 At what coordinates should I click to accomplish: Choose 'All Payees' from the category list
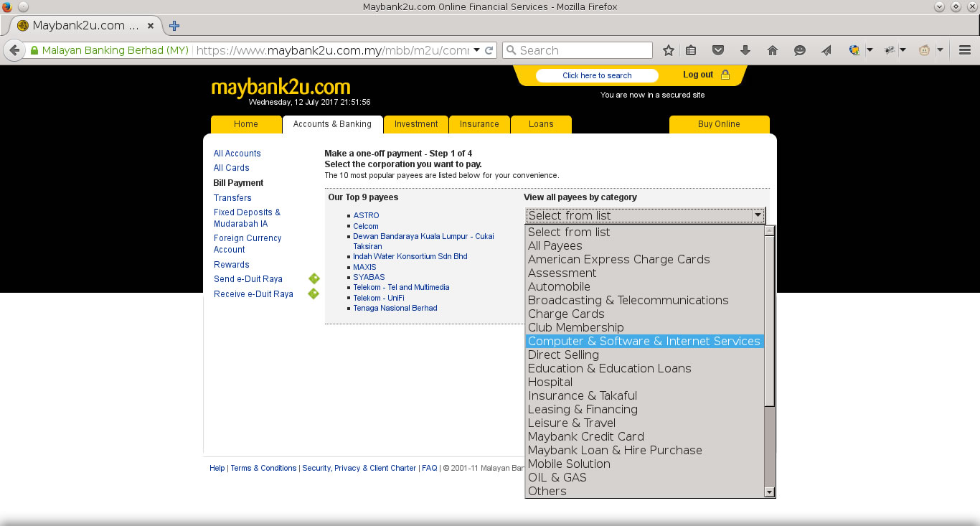point(644,245)
